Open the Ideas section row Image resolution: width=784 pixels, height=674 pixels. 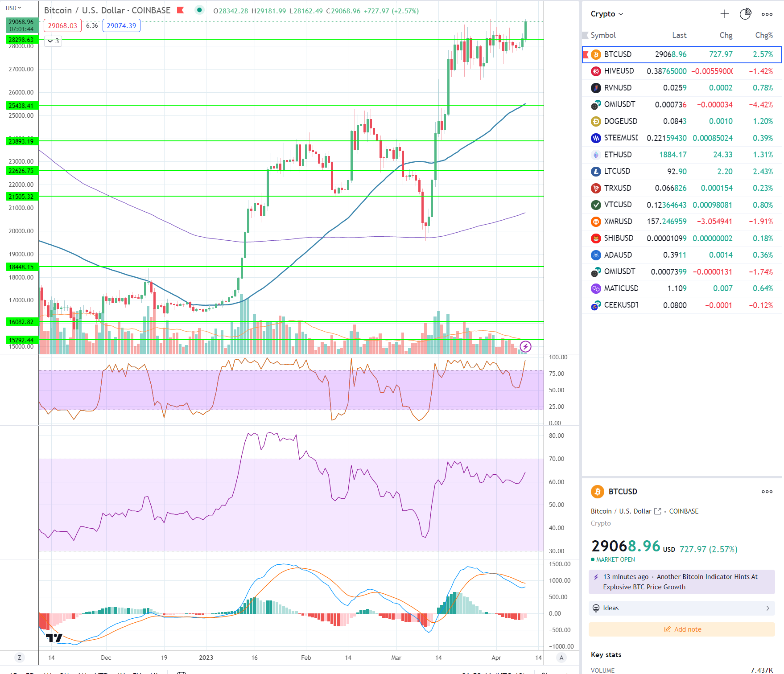point(681,608)
